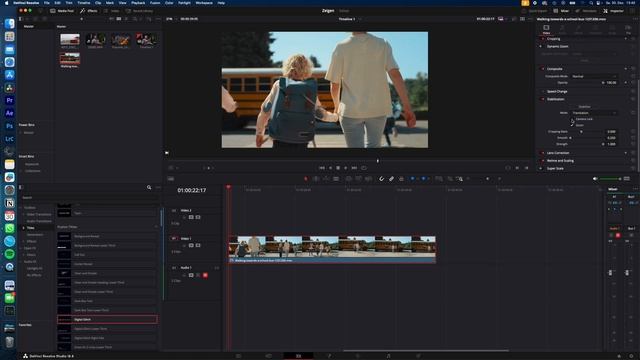Open the Fusion menu
Viewport: 640px width, 360px height.
(155, 2)
